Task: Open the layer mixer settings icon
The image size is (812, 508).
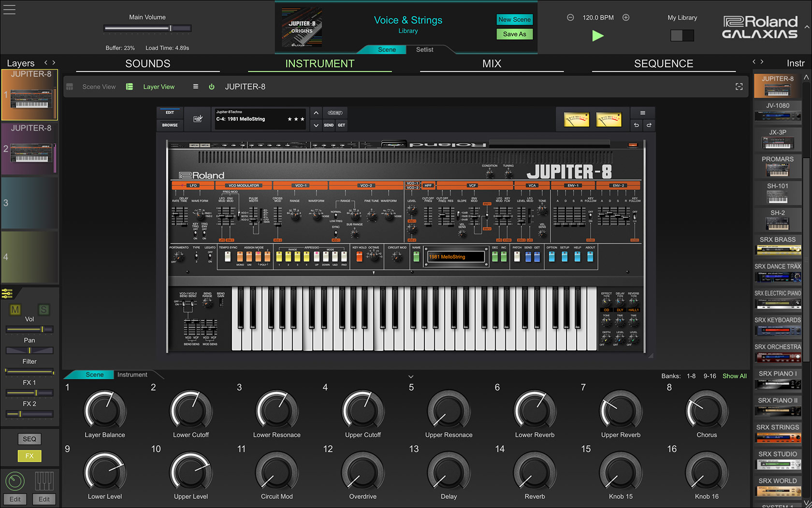Action: (7, 293)
